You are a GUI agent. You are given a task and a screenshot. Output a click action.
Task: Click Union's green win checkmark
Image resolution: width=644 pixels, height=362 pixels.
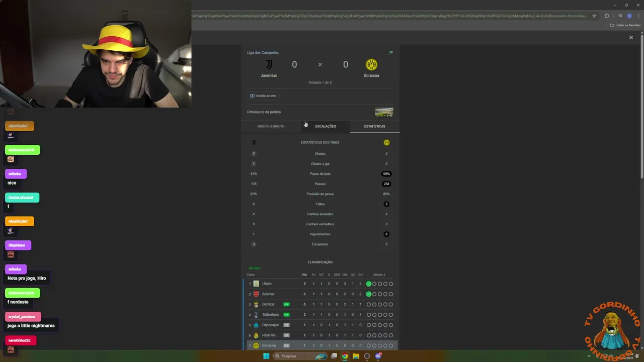tap(369, 284)
